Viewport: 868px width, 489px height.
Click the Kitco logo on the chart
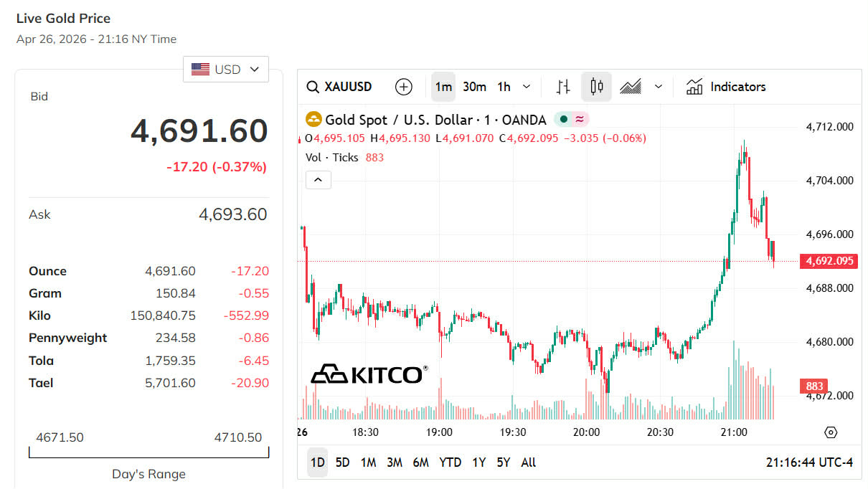pyautogui.click(x=369, y=374)
